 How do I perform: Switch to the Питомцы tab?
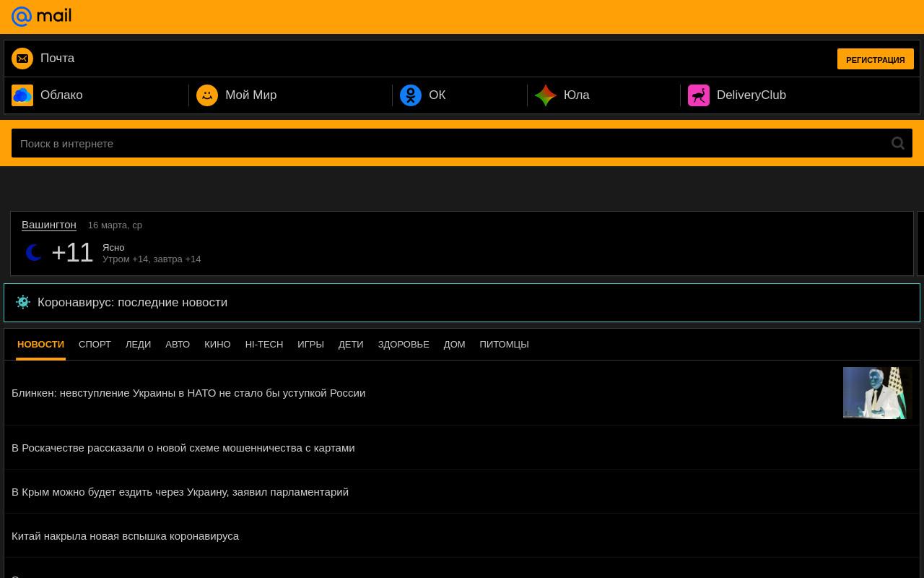(504, 345)
